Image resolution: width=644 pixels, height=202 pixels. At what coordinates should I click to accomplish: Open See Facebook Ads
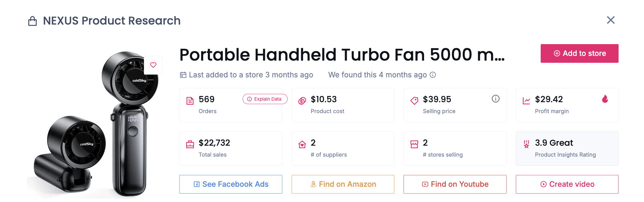coord(231,184)
